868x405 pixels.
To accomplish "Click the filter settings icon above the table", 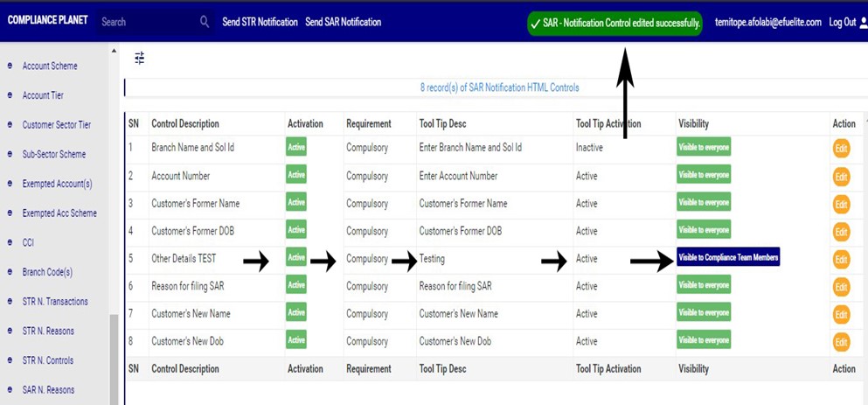I will click(139, 59).
